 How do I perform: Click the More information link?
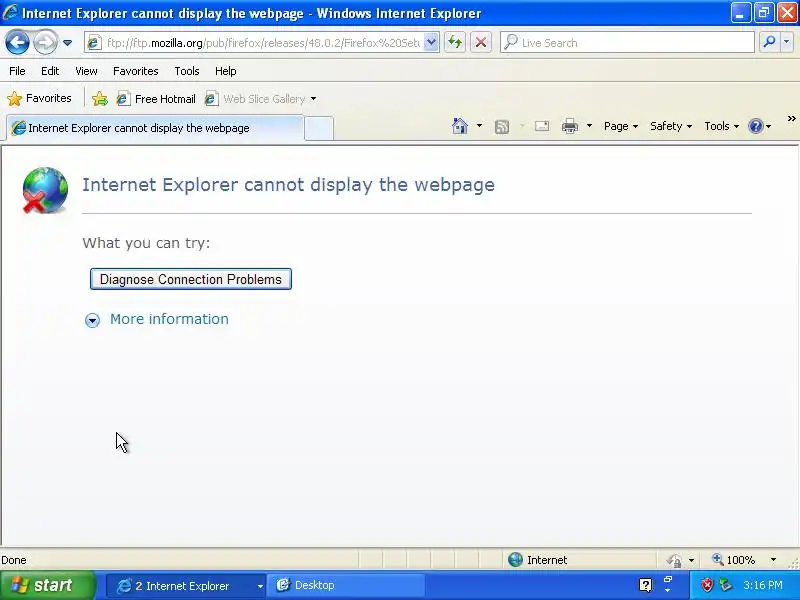pyautogui.click(x=169, y=319)
